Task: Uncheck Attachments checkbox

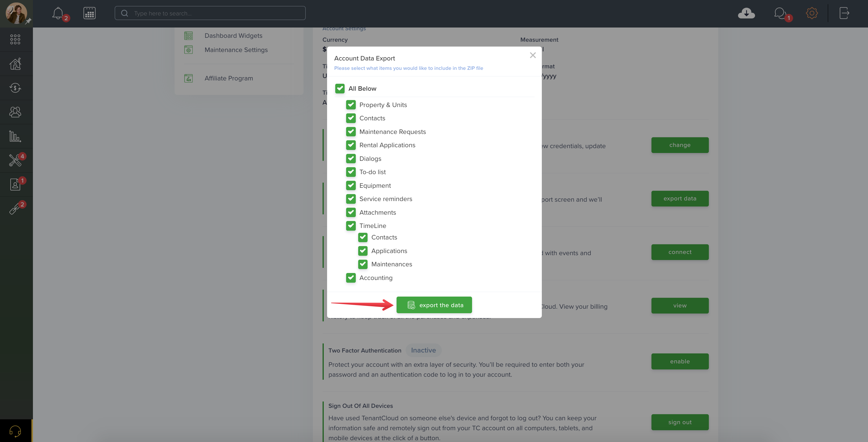Action: (351, 212)
